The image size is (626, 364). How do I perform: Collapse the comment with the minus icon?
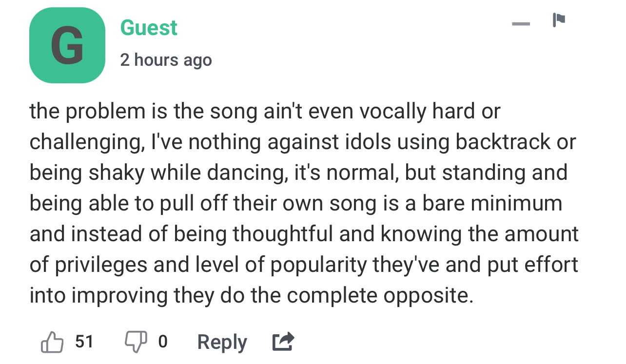click(521, 23)
